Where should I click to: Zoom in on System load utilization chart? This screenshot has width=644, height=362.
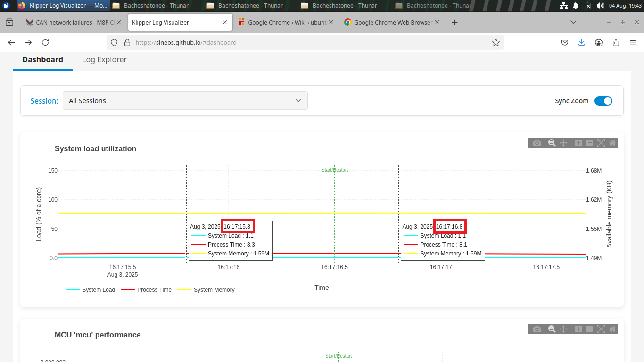click(x=578, y=143)
